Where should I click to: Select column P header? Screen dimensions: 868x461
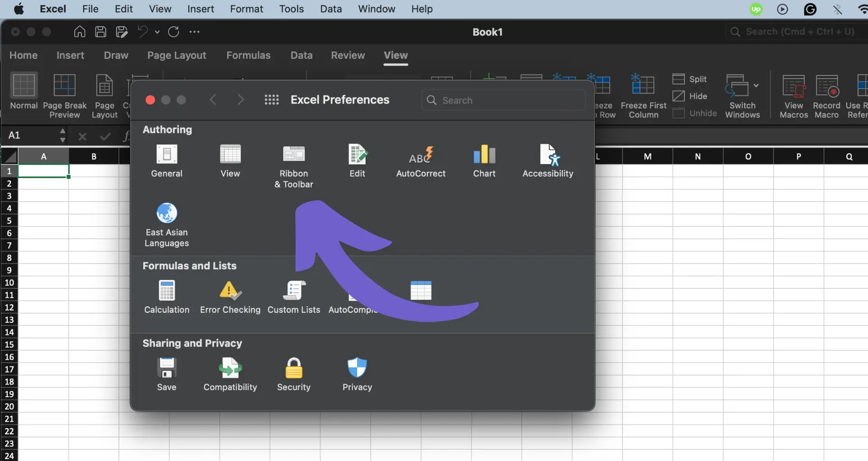click(x=798, y=156)
